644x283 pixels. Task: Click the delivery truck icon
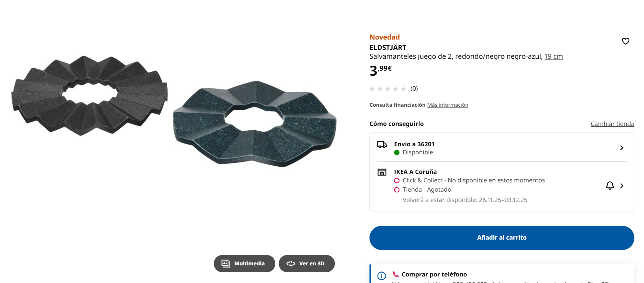click(x=382, y=145)
